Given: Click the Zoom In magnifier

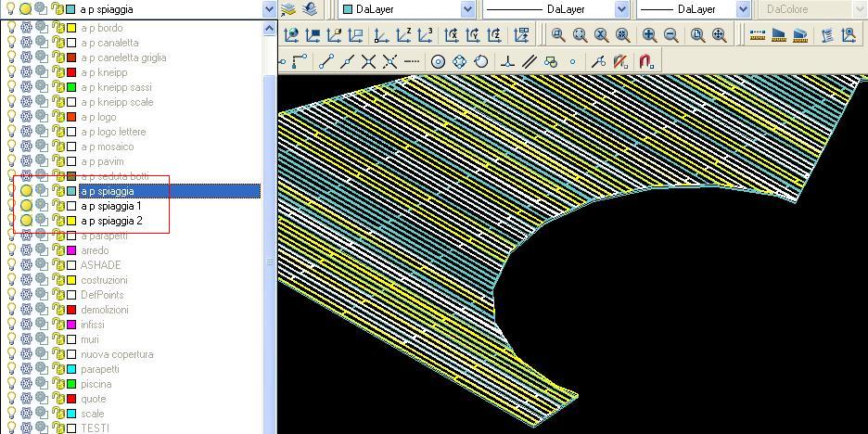Looking at the screenshot, I should 650,35.
